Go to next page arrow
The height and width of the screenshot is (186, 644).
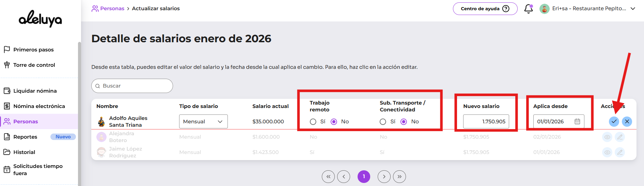pos(384,176)
